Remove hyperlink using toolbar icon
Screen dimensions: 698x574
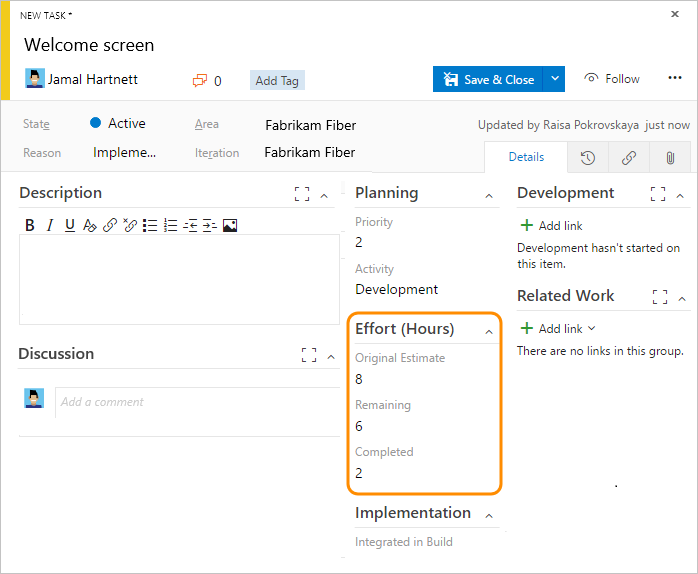pos(130,225)
